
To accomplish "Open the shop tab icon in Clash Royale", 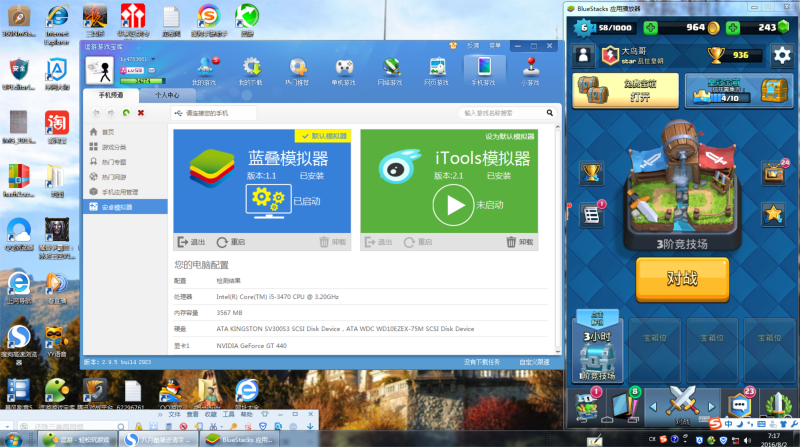I will tap(588, 407).
